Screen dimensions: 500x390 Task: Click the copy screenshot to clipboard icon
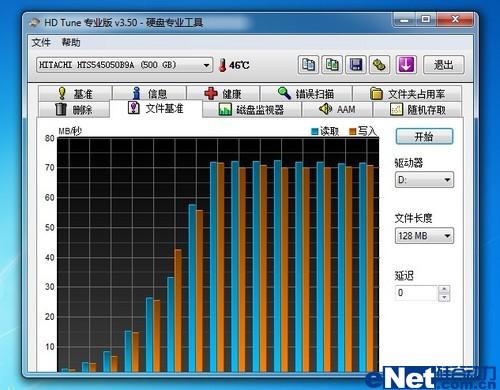pos(332,65)
